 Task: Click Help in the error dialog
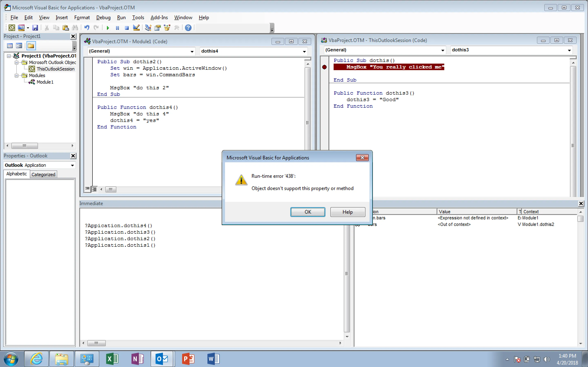[347, 212]
